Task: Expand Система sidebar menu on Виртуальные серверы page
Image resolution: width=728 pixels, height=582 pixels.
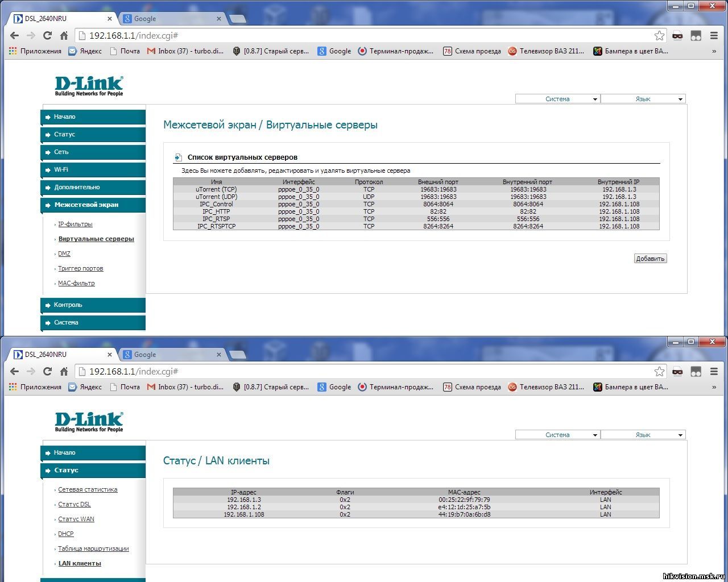Action: click(x=93, y=323)
